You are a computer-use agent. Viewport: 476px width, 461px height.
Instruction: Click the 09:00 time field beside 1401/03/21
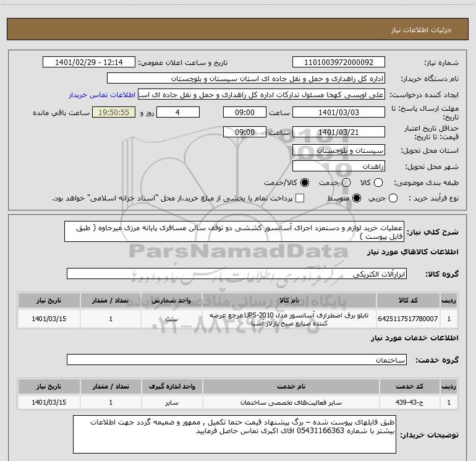(245, 132)
